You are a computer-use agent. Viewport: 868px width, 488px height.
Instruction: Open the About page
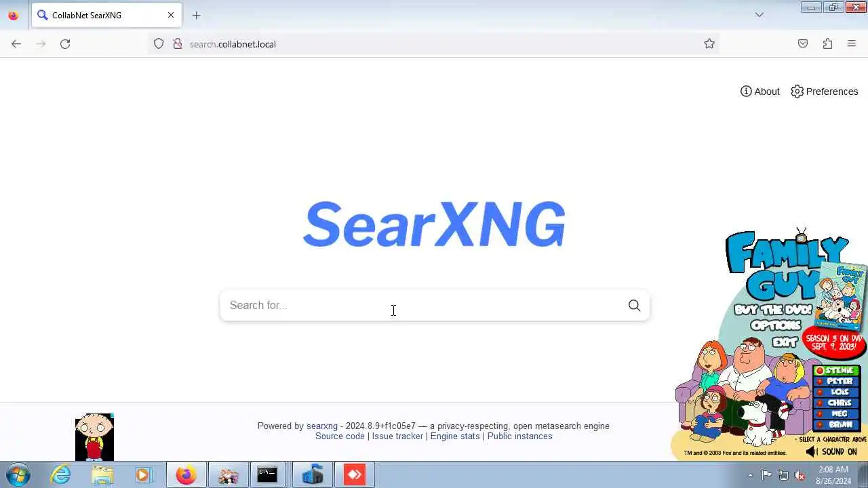point(760,91)
